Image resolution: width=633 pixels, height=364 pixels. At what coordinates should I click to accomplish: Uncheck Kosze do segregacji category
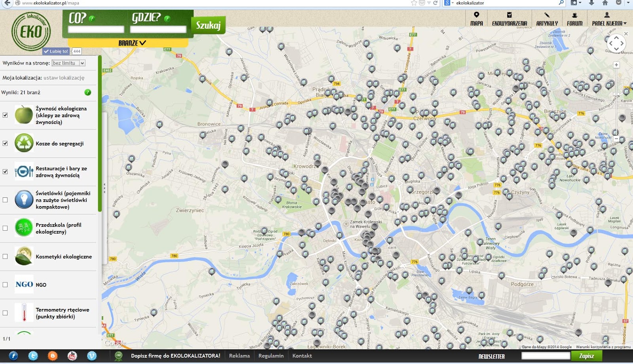point(5,143)
